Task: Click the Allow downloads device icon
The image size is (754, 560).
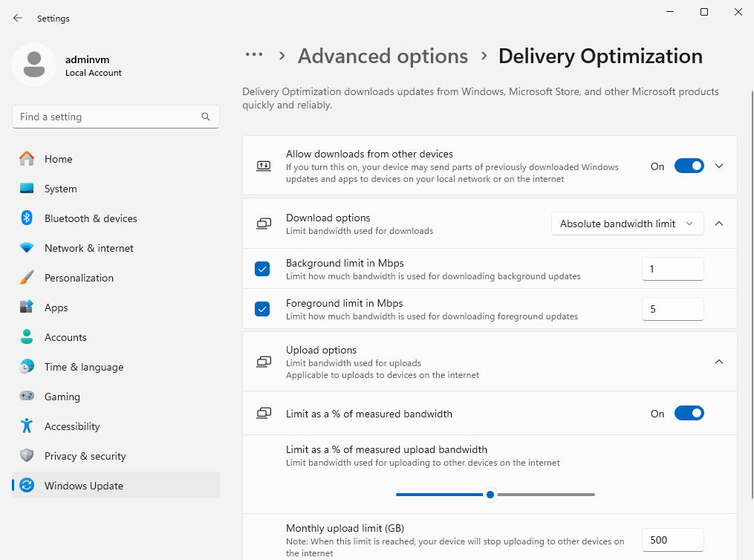Action: pyautogui.click(x=264, y=166)
